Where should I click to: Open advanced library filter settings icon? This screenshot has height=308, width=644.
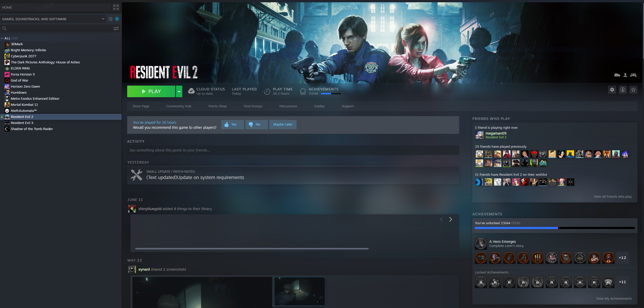(x=116, y=29)
